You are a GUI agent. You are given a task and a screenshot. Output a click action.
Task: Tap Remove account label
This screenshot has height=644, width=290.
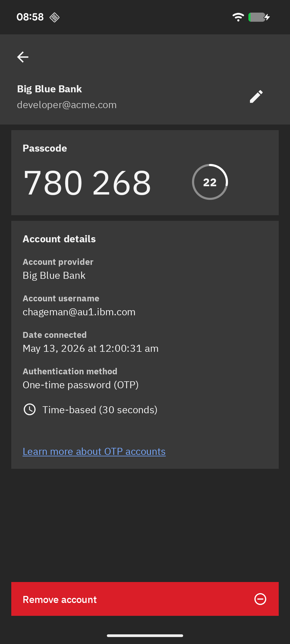click(60, 599)
